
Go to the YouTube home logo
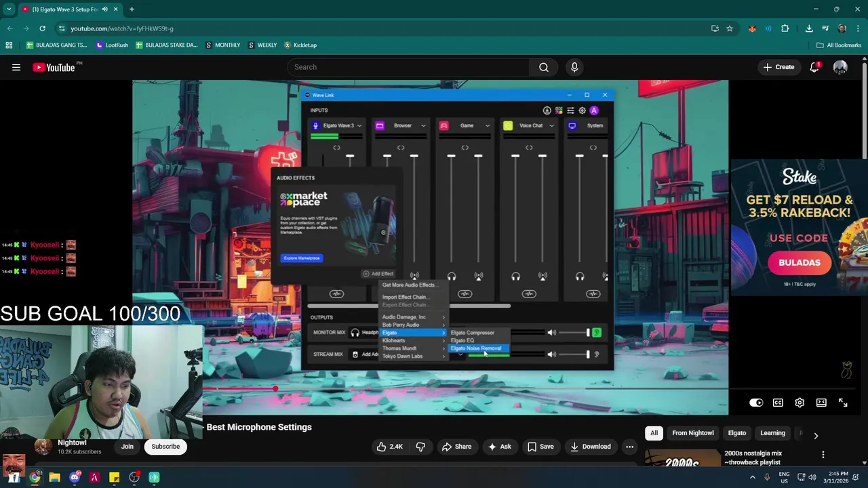click(x=54, y=67)
